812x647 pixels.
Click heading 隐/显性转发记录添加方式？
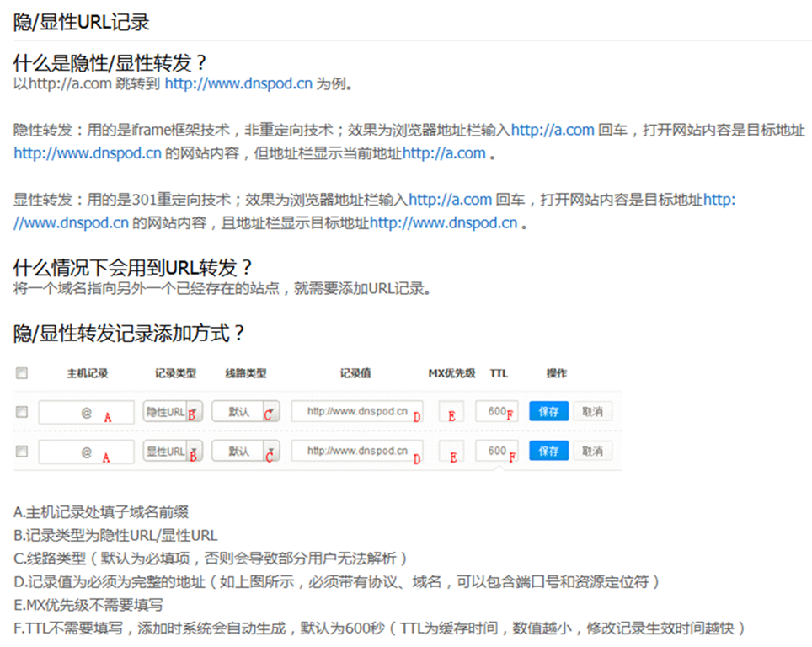(x=129, y=333)
